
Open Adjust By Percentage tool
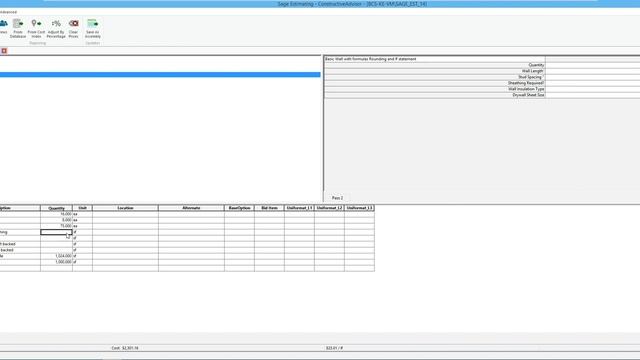pos(56,29)
